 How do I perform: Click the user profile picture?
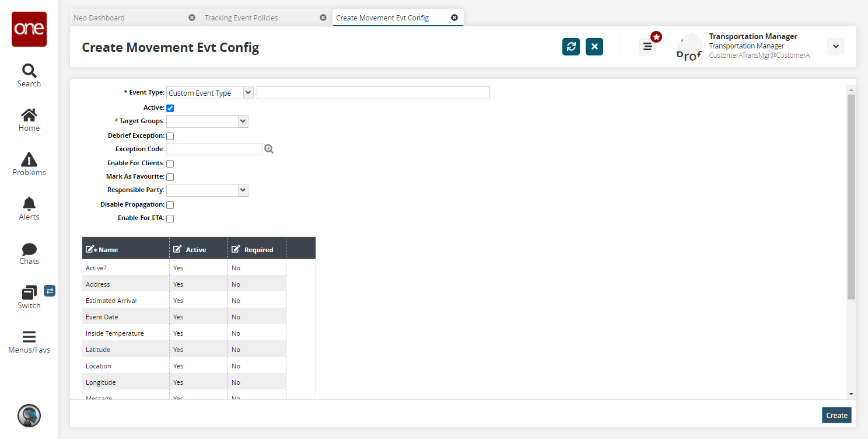[x=689, y=47]
